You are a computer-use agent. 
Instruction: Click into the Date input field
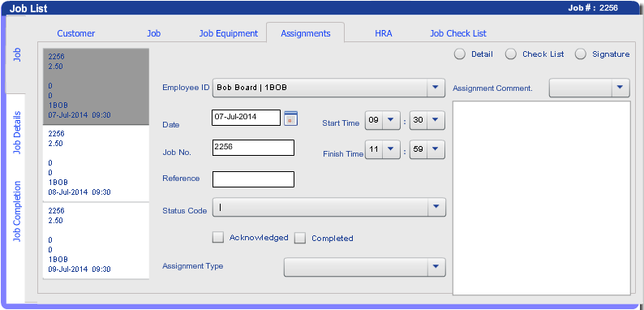246,118
